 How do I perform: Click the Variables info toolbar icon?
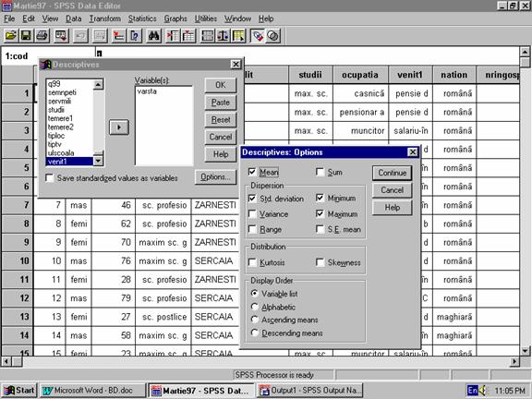point(135,36)
